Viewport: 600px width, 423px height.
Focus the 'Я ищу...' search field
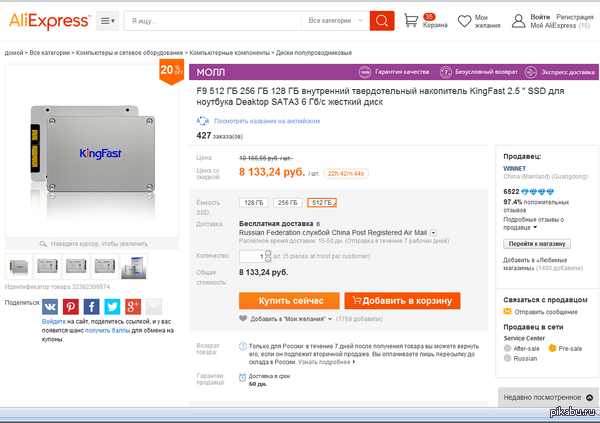point(212,21)
